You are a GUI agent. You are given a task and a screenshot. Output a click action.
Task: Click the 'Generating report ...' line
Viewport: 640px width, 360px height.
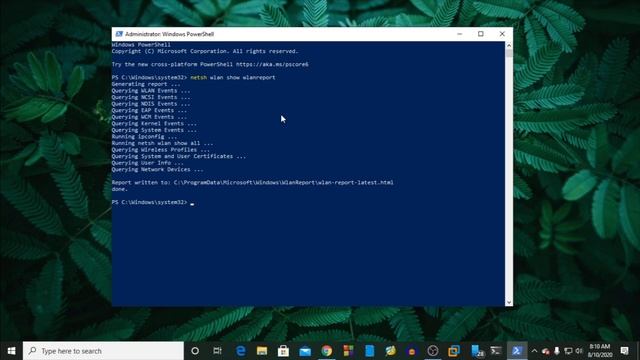pos(146,84)
